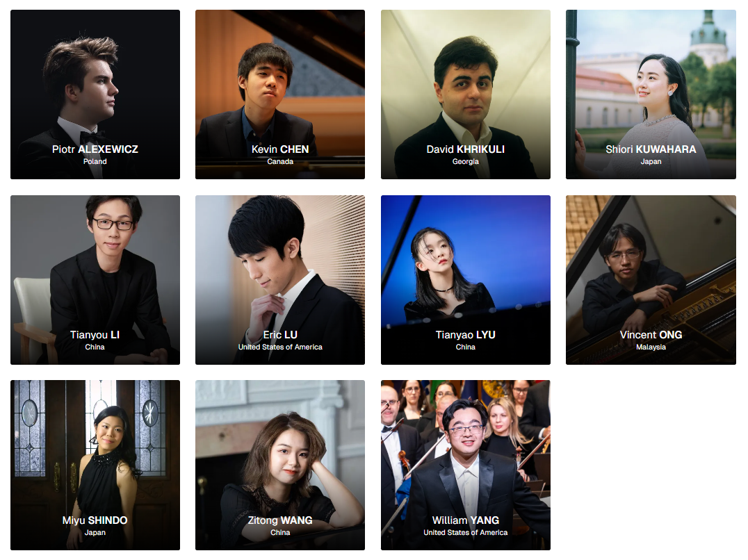
Task: Open the David KHRIKULI Georgia profile card
Action: tap(466, 94)
